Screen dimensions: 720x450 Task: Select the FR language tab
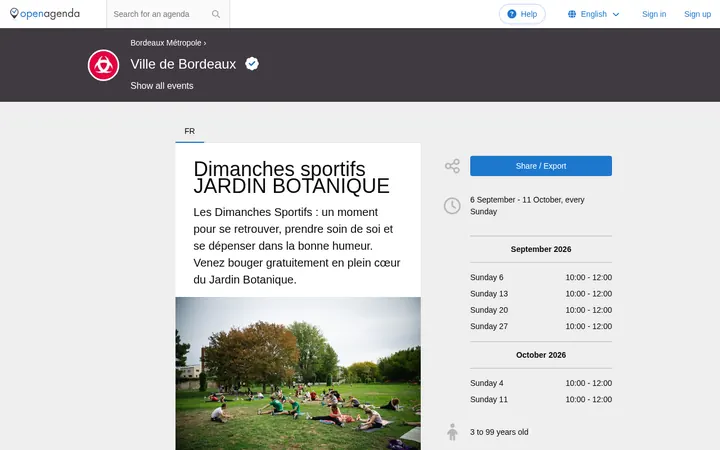pos(190,131)
